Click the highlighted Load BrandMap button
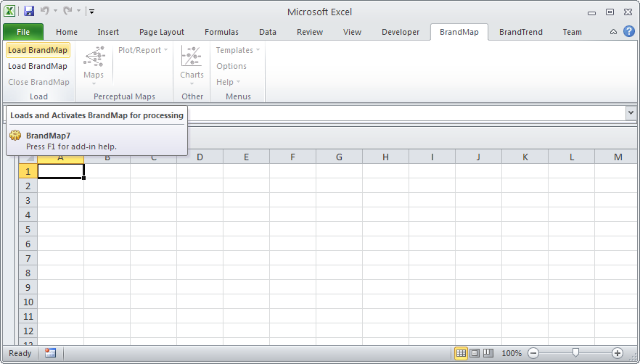Image resolution: width=640 pixels, height=364 pixels. [x=38, y=50]
